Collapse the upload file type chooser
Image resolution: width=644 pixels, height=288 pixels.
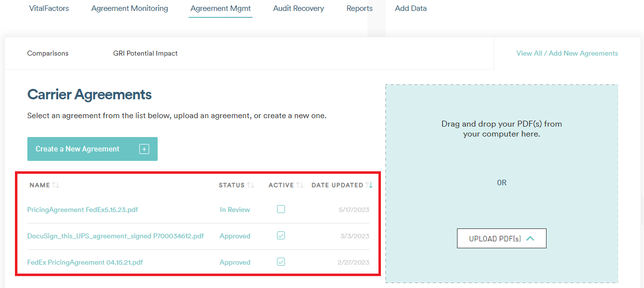[529, 238]
